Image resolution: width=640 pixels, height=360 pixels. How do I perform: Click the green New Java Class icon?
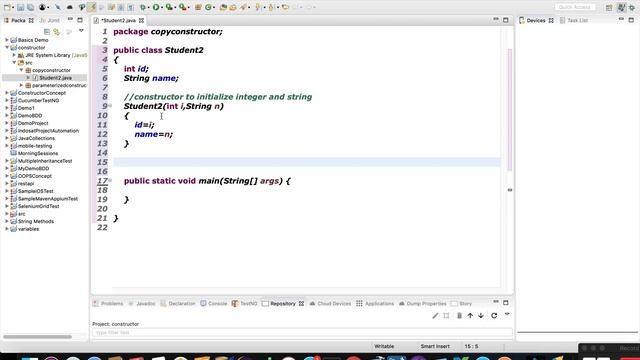coord(208,7)
